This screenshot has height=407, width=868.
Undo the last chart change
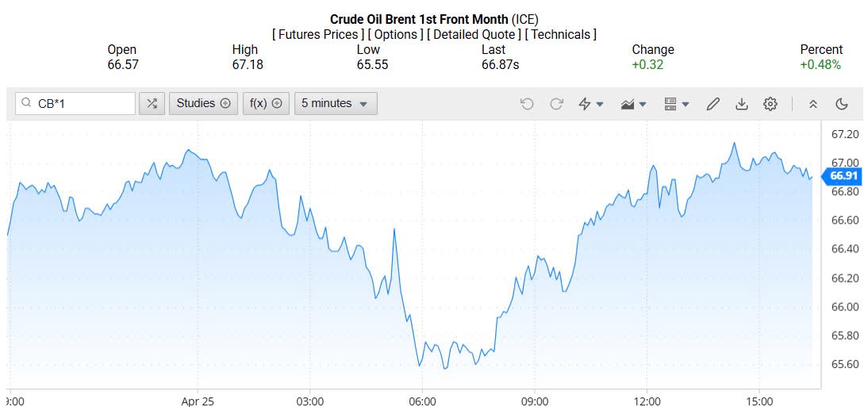click(x=527, y=103)
